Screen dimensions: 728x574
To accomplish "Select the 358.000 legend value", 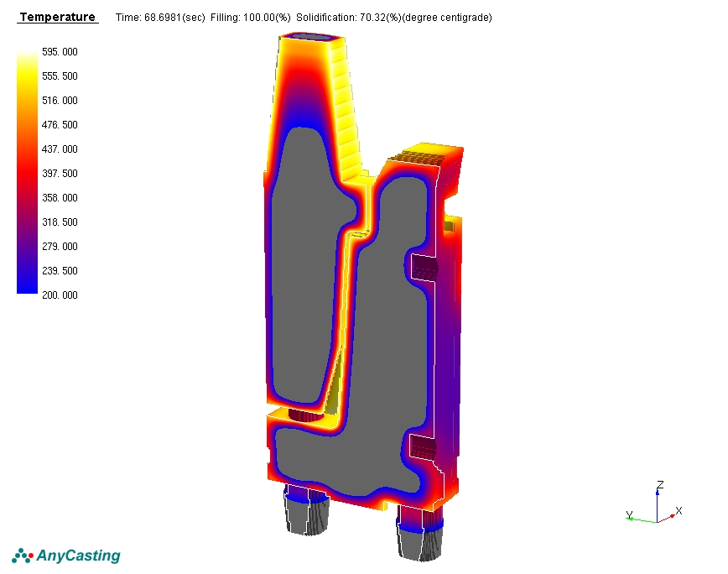I will pyautogui.click(x=60, y=198).
